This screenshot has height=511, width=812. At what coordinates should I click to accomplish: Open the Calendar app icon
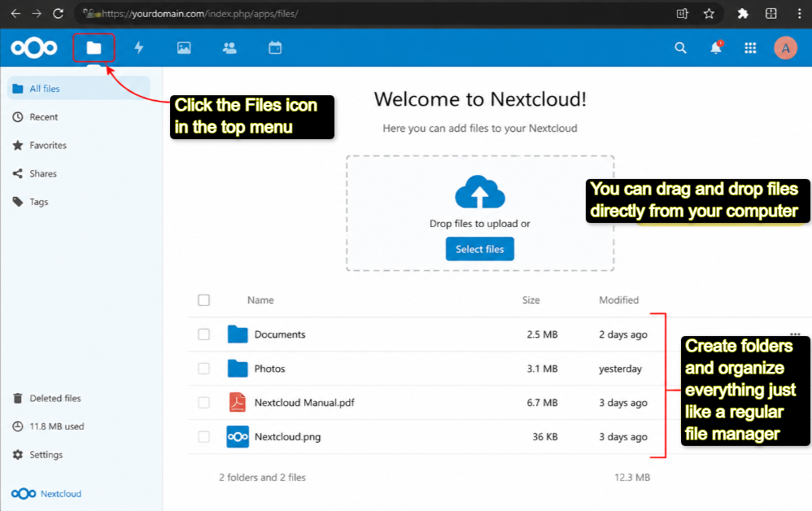[275, 48]
